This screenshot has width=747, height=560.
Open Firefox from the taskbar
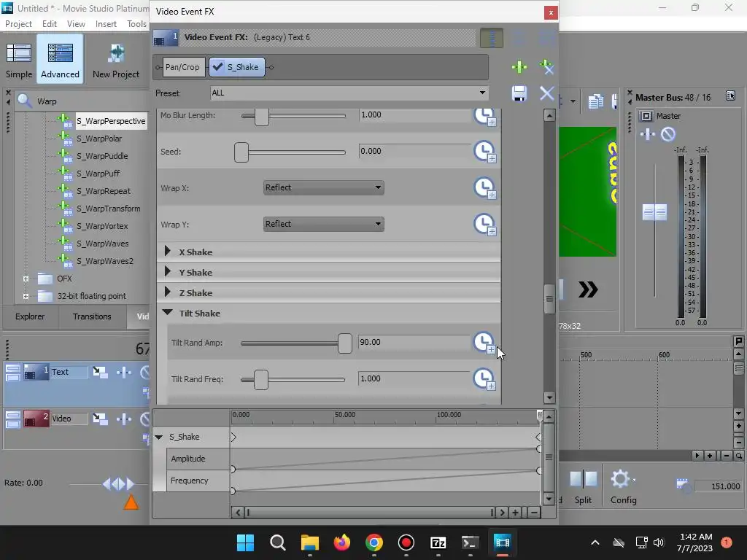[x=341, y=542]
